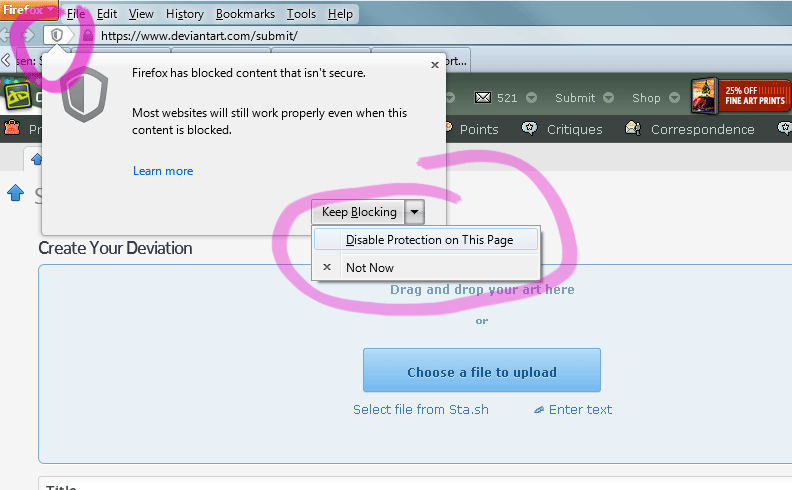
Task: Open the Correspondence link
Action: click(703, 130)
